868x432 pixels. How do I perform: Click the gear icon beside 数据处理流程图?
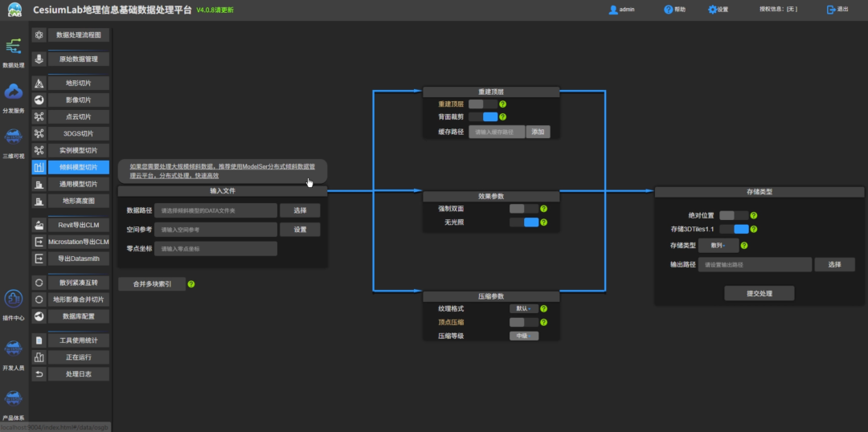(x=39, y=35)
